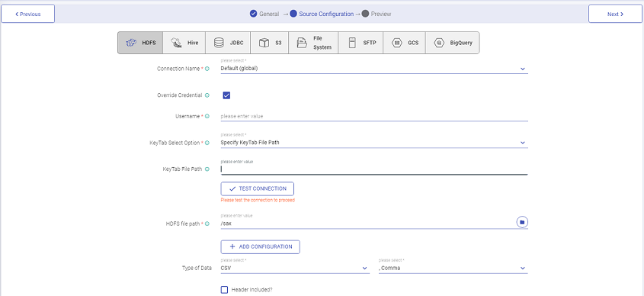
Task: Click the Next button
Action: 615,14
